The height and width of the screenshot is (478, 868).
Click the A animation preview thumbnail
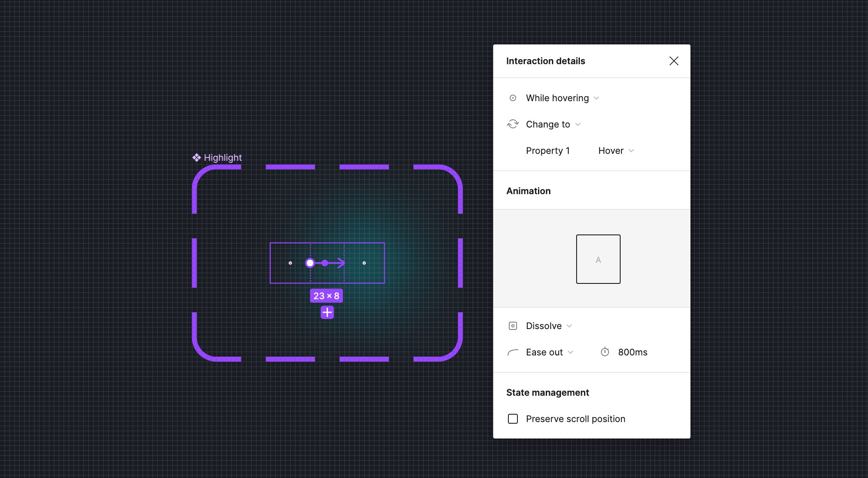click(598, 259)
